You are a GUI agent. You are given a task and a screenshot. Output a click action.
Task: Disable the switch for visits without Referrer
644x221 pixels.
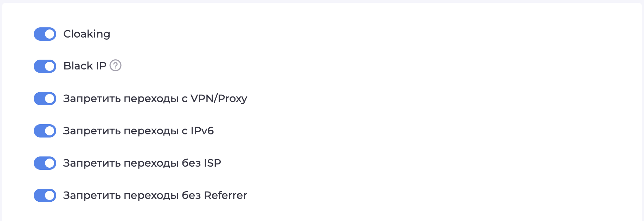click(45, 195)
